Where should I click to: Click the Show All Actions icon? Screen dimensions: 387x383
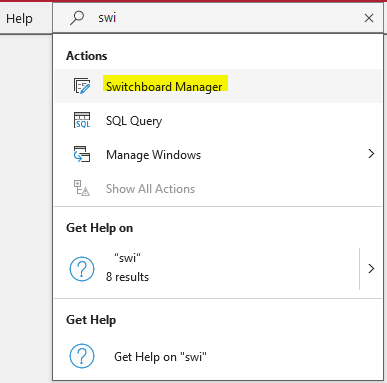tap(82, 188)
